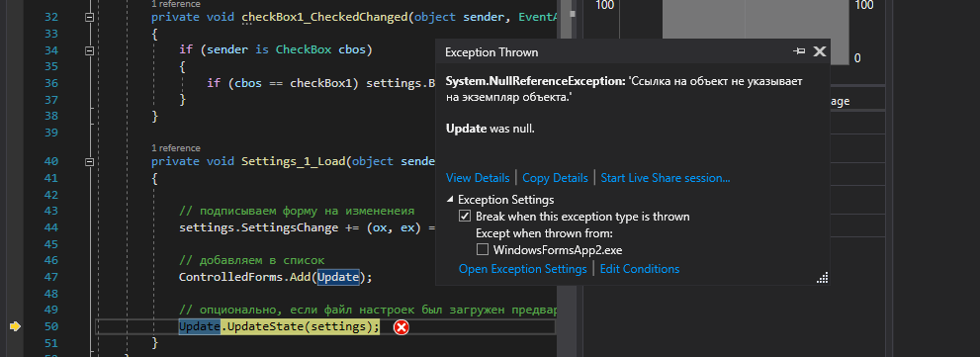This screenshot has height=357, width=980.
Task: Toggle Break when this exception type is thrown
Action: point(465,217)
